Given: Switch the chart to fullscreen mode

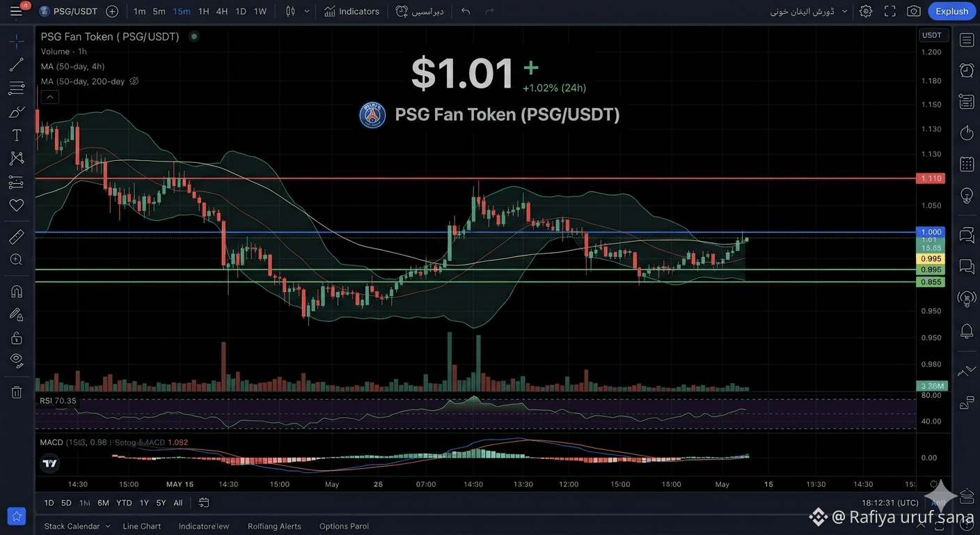Looking at the screenshot, I should (890, 11).
